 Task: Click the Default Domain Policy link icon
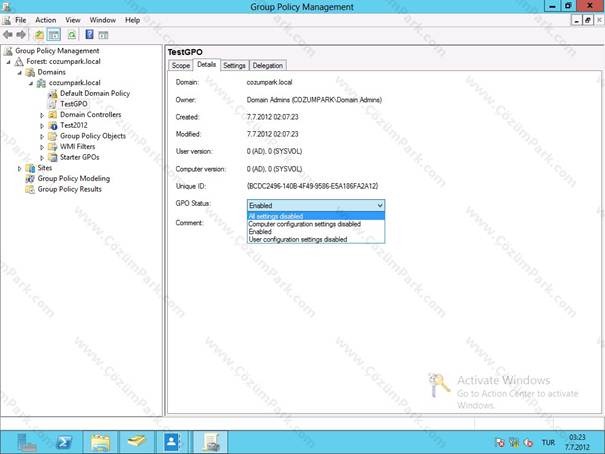point(53,94)
